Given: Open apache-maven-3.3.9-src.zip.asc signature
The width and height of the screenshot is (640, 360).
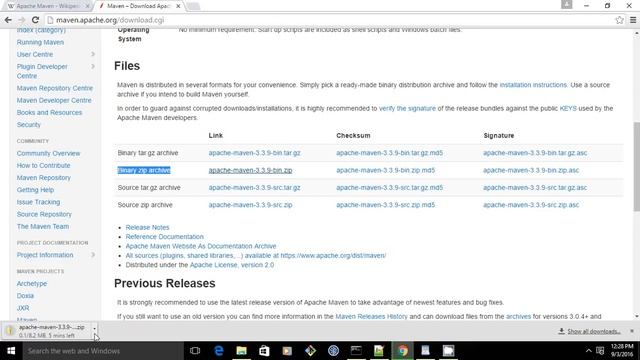Looking at the screenshot, I should 531,205.
